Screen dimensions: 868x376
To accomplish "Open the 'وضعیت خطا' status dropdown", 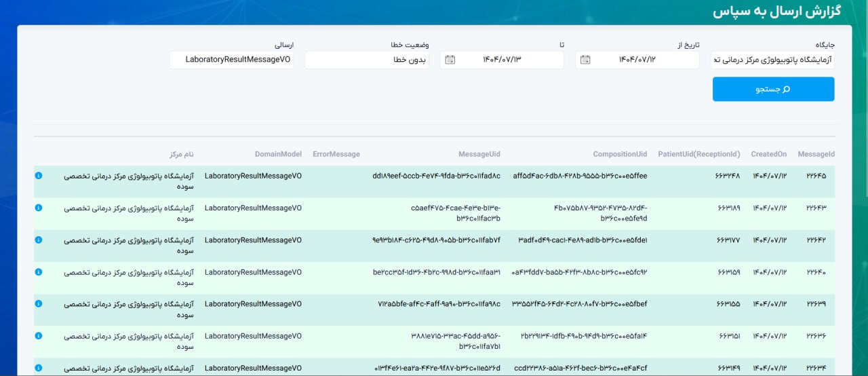I will point(366,60).
